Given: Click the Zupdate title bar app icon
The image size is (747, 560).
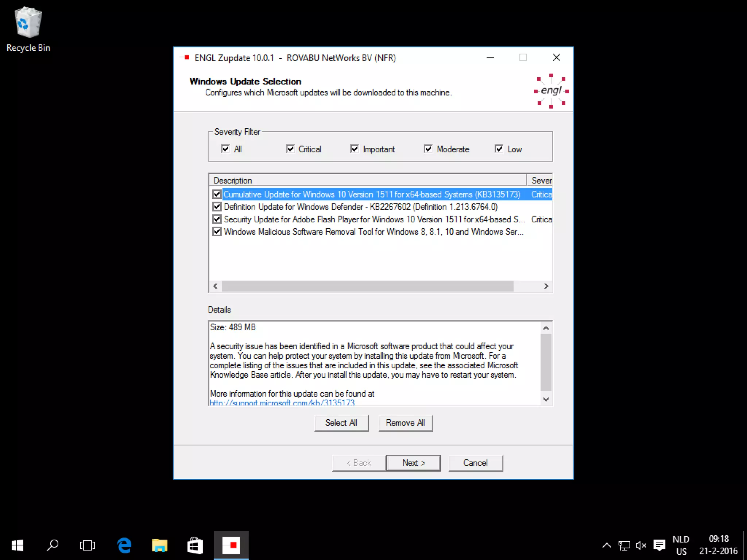Looking at the screenshot, I should point(185,58).
